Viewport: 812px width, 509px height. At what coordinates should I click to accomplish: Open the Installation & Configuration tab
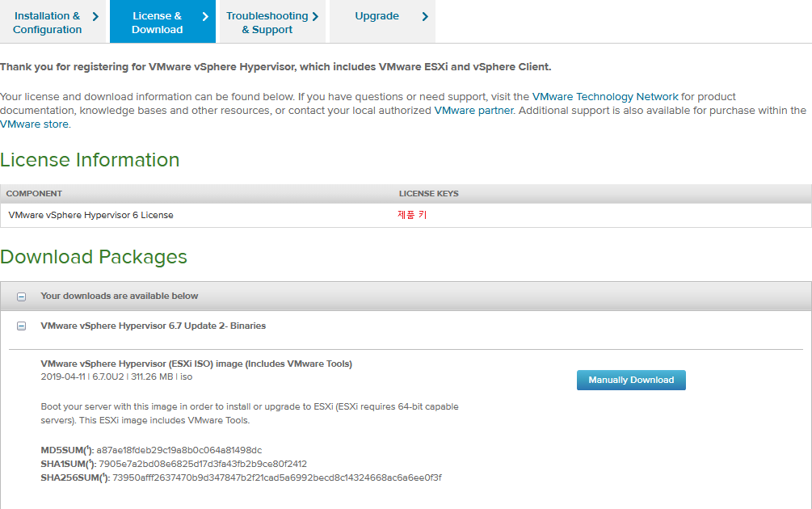coord(53,22)
